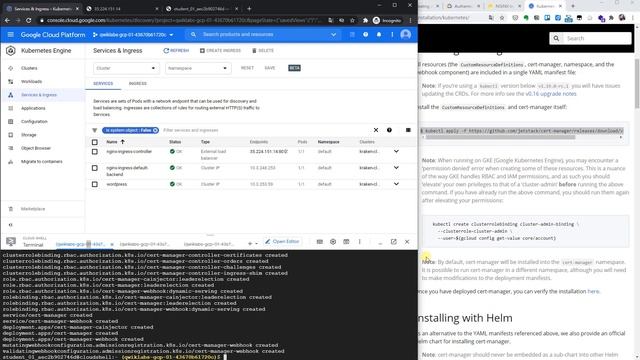The width and height of the screenshot is (640, 360).
Task: Click the CREATE INGRESS button
Action: [220, 51]
